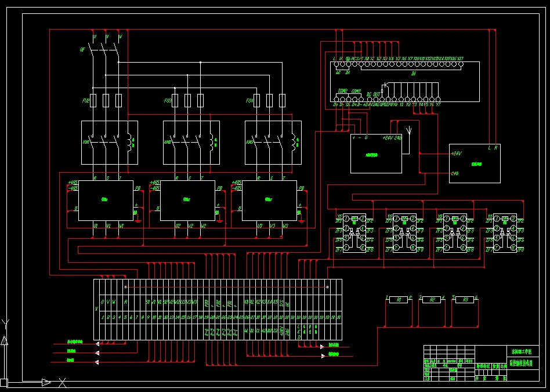This screenshot has width=550, height=392.
Task: Click the COM2 label in the PLC block
Action: (343, 91)
